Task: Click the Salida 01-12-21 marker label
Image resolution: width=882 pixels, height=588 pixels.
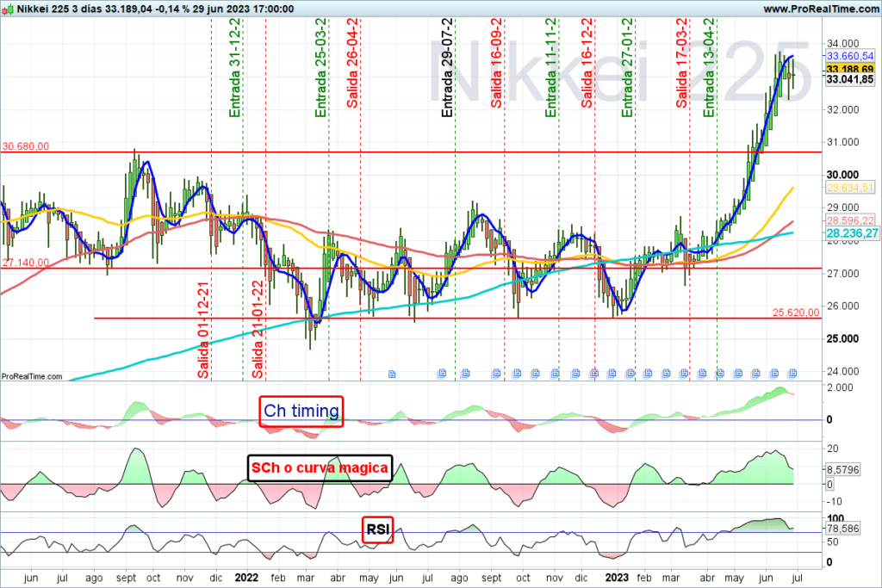Action: (203, 330)
